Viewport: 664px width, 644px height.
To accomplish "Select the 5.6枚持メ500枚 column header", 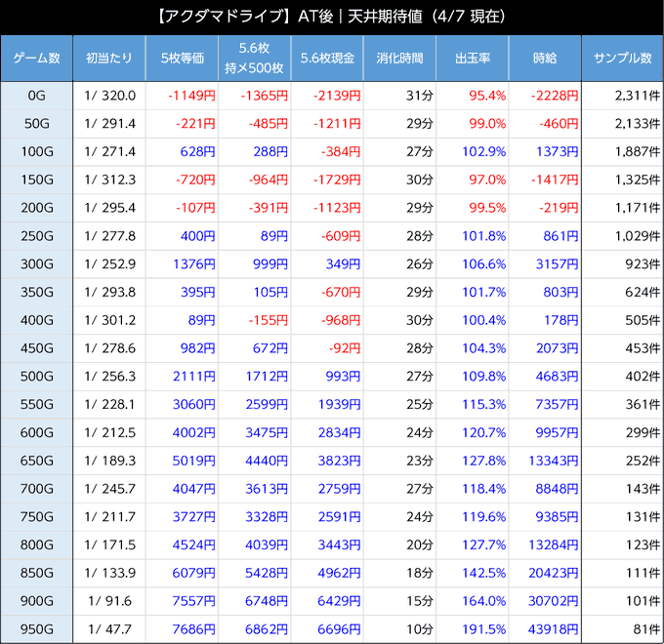I will [x=254, y=59].
